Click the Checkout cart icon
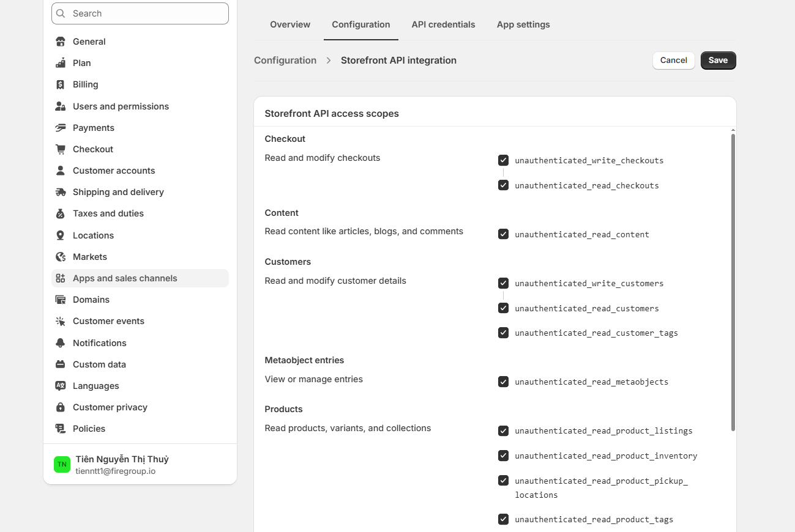The width and height of the screenshot is (795, 532). [x=60, y=149]
